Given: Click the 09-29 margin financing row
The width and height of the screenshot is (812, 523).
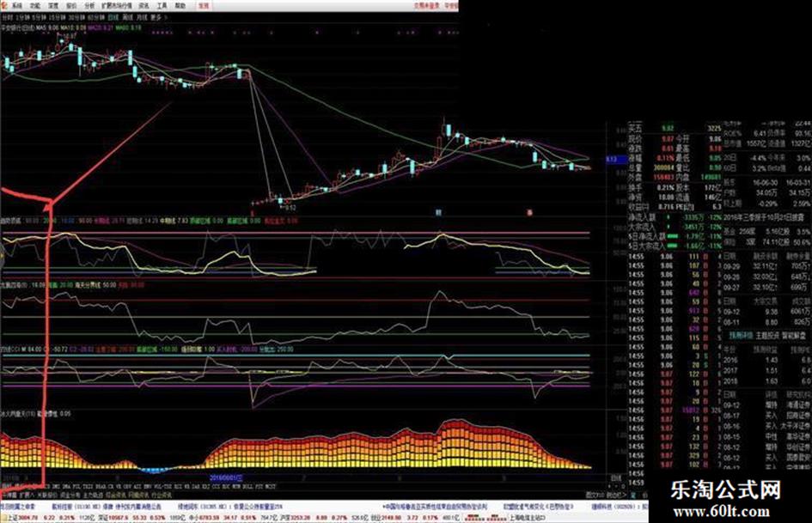Looking at the screenshot, I should click(767, 267).
